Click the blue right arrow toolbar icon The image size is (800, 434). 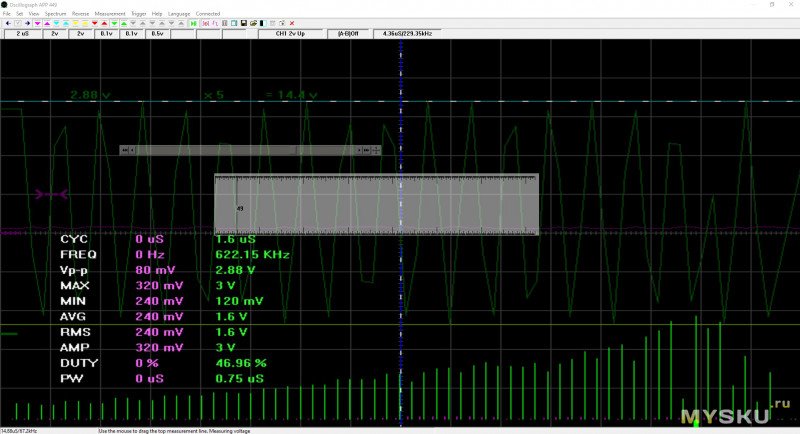(x=28, y=23)
